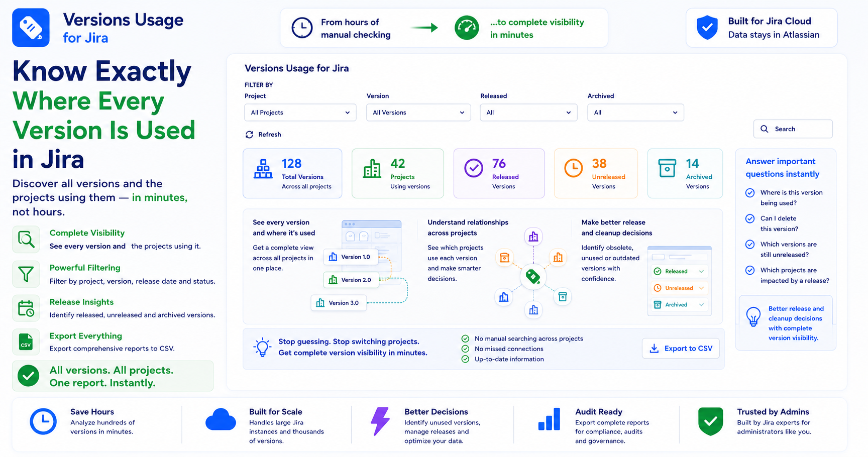Screen dimensions: 868x457
Task: Toggle the check by Which versions are still unreleased
Action: point(750,245)
